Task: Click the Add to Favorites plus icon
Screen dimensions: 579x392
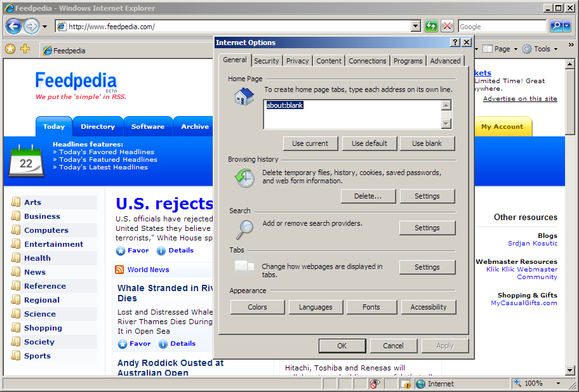Action: point(25,49)
